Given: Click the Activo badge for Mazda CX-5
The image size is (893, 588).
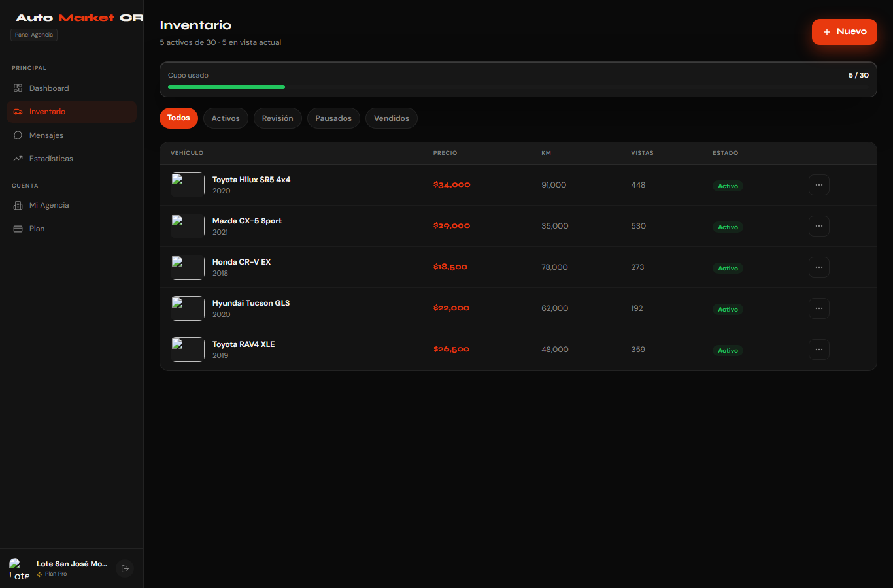Looking at the screenshot, I should click(728, 227).
